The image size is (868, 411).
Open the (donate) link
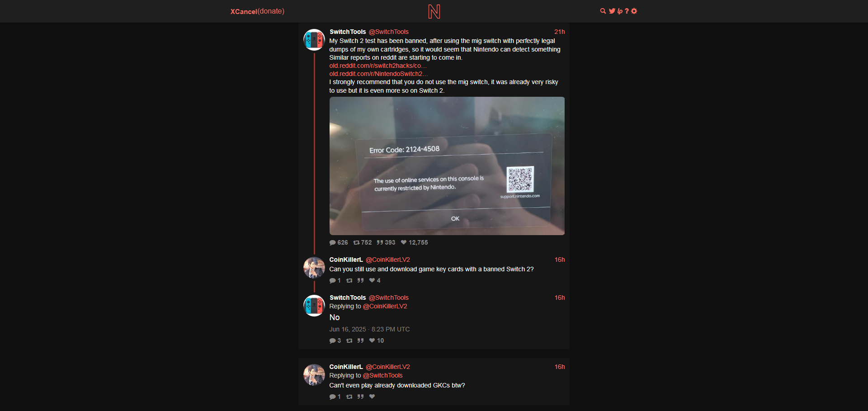click(271, 11)
